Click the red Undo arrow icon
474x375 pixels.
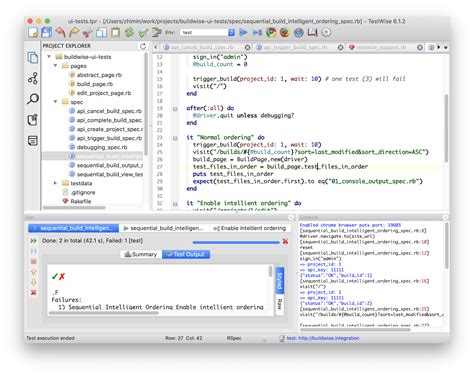pos(60,32)
